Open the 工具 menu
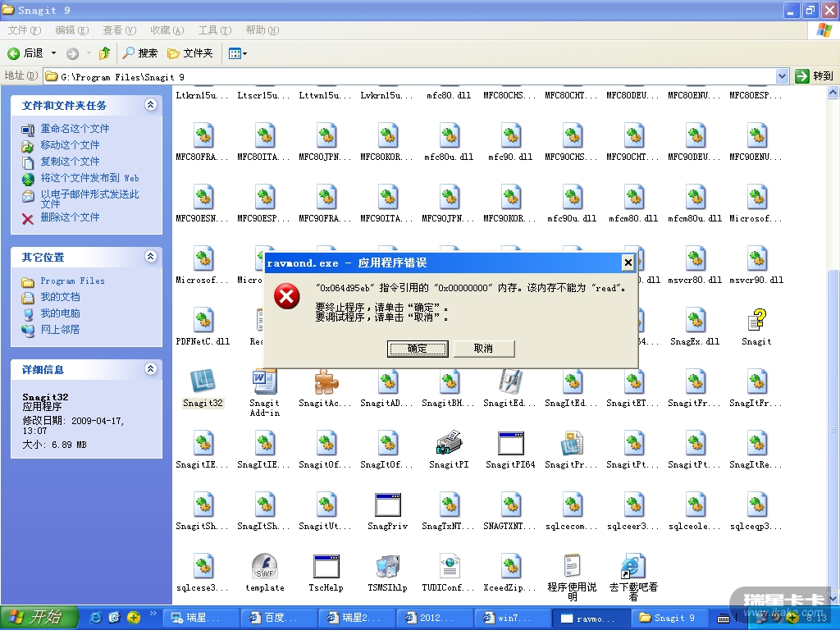 [214, 30]
